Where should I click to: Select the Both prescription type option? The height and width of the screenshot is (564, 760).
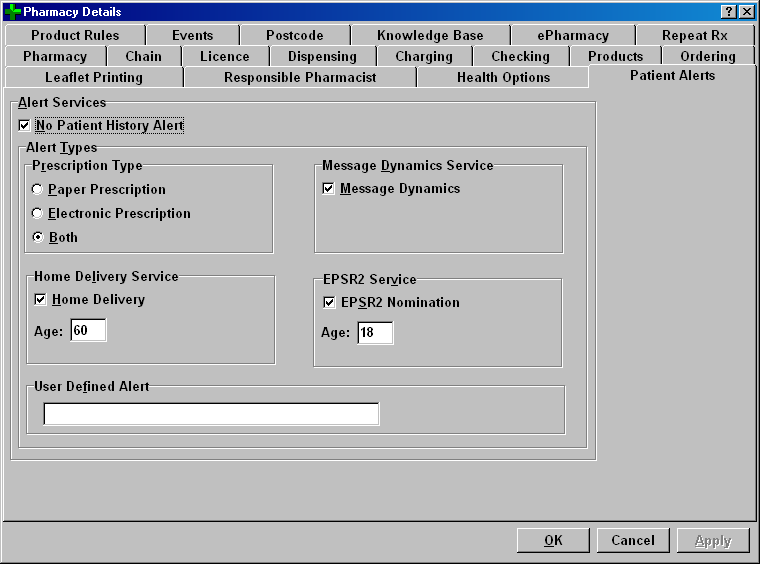tap(38, 238)
